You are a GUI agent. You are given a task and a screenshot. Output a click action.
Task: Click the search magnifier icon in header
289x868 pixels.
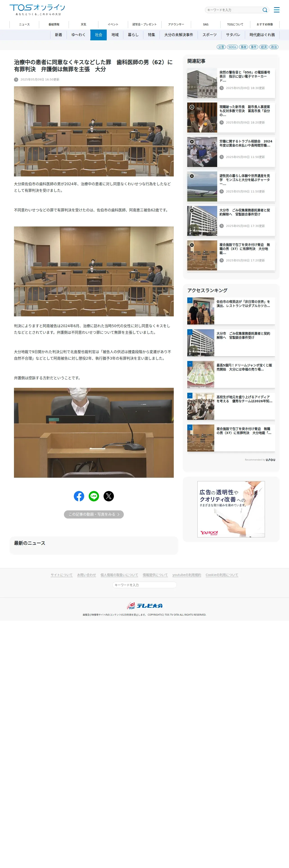(x=265, y=10)
